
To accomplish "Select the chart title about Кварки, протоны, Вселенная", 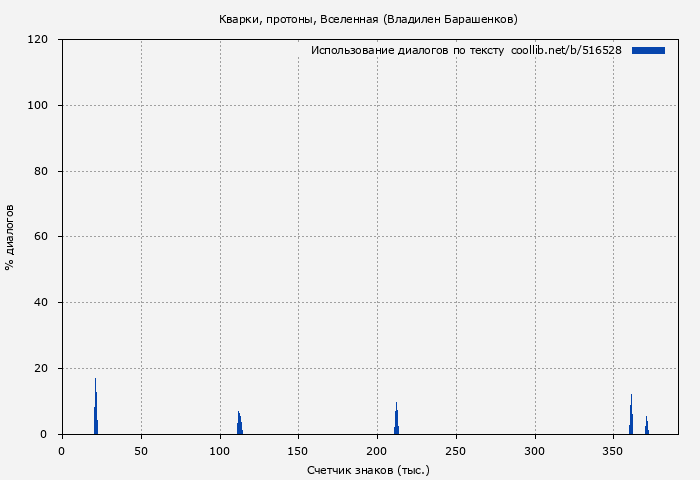I will pyautogui.click(x=368, y=19).
